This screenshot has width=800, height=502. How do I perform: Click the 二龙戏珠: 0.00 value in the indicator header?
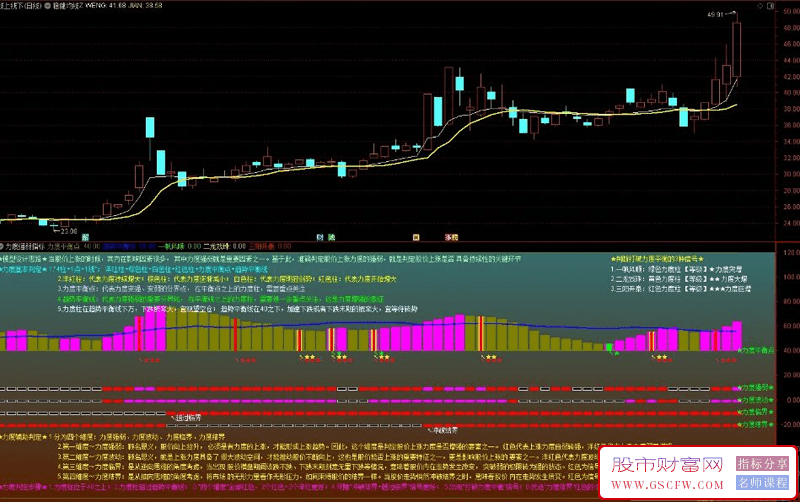(x=224, y=246)
